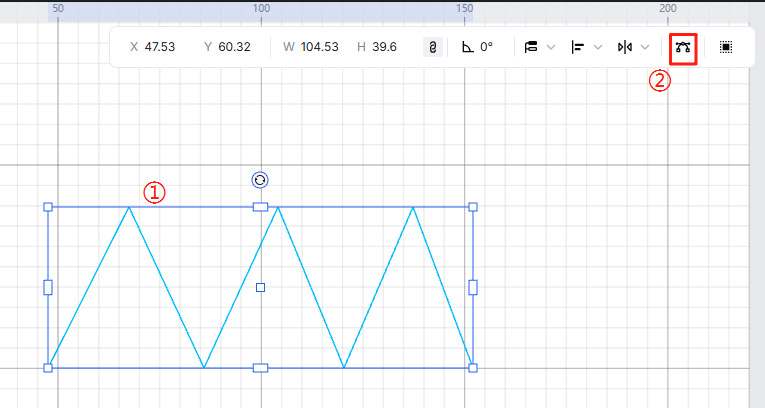Click the center point of selected shape
The image size is (765, 408).
pos(260,287)
